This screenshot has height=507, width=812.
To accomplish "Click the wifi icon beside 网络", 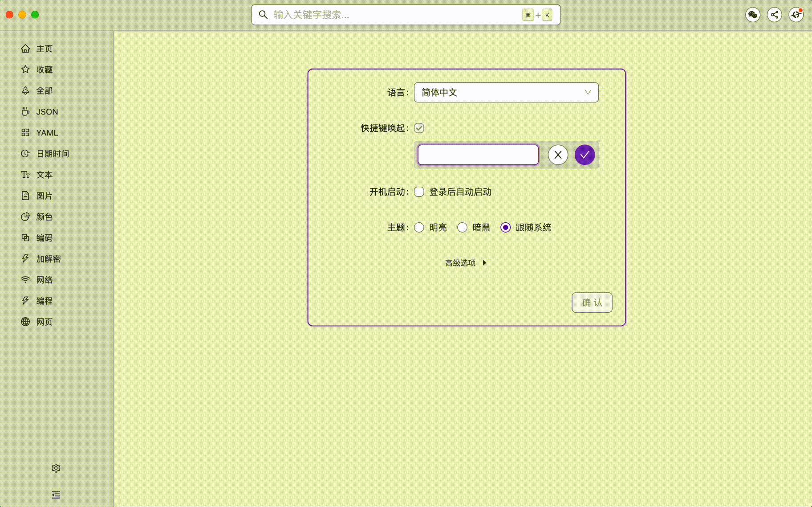I will coord(25,279).
